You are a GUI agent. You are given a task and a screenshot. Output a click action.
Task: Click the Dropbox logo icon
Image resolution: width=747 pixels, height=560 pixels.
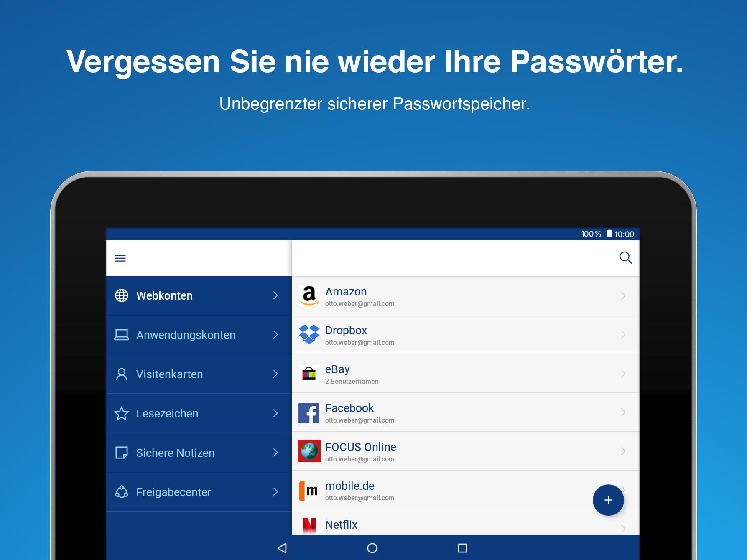(309, 334)
